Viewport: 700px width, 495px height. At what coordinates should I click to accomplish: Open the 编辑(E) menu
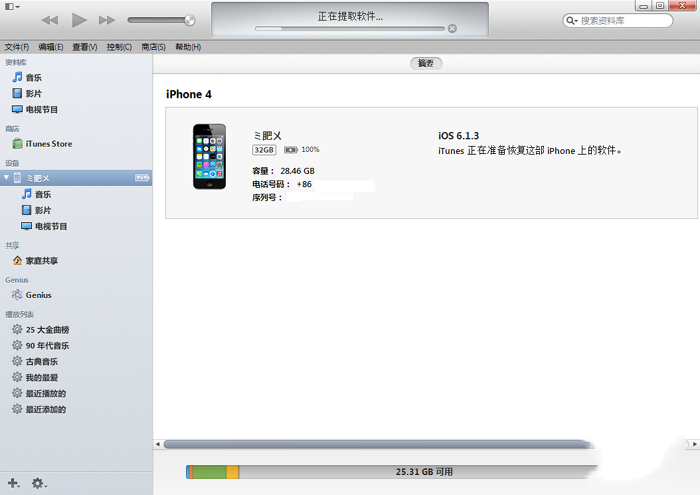51,47
